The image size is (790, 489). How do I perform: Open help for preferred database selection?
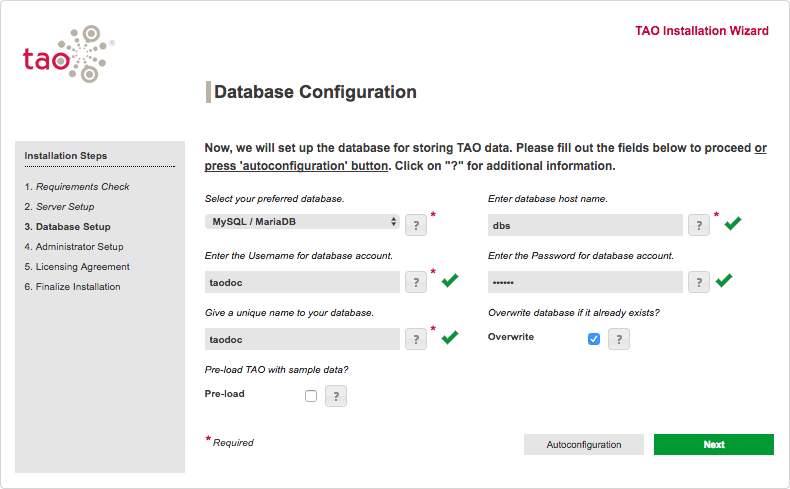[x=416, y=224]
